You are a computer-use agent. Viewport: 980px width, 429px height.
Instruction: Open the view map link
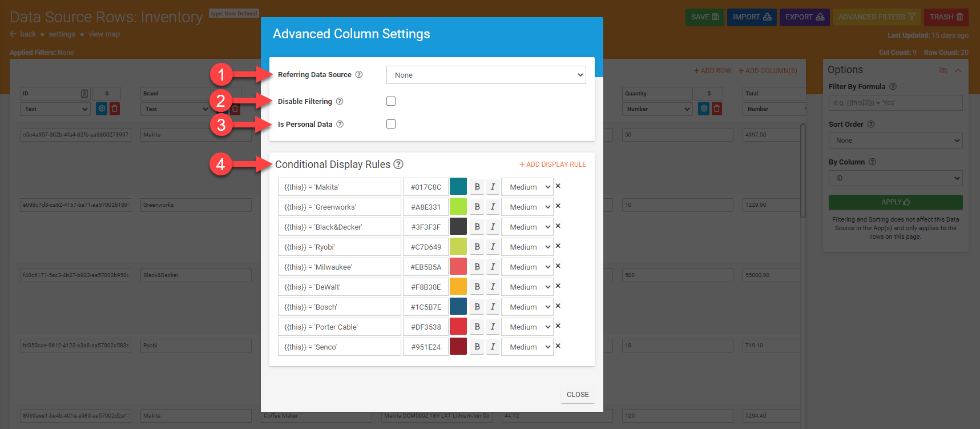[x=104, y=34]
